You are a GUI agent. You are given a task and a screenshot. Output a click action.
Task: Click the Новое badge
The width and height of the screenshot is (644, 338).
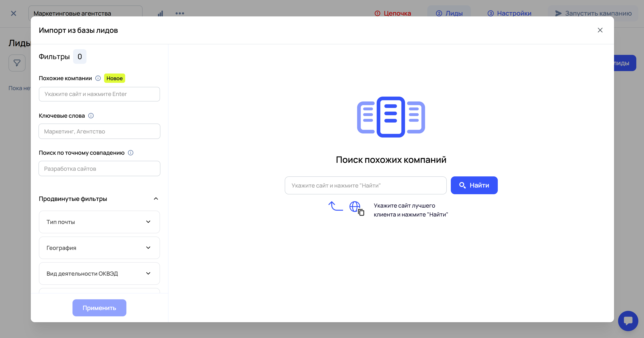click(x=114, y=78)
